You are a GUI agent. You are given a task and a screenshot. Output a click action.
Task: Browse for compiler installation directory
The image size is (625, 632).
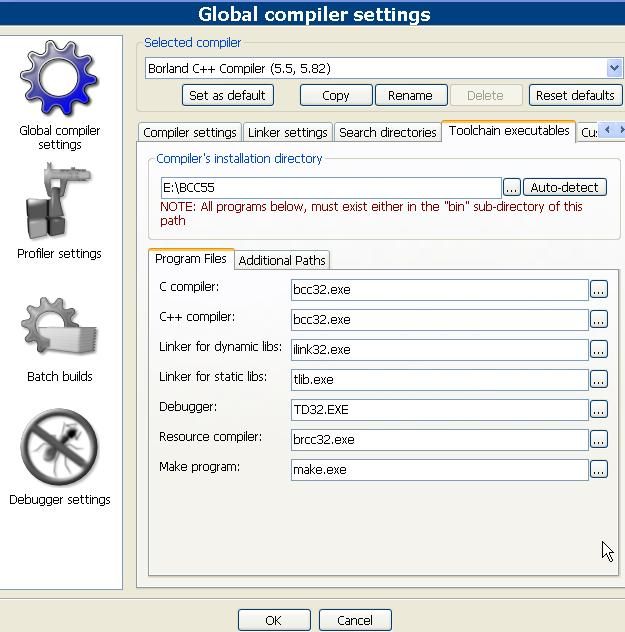tap(511, 187)
